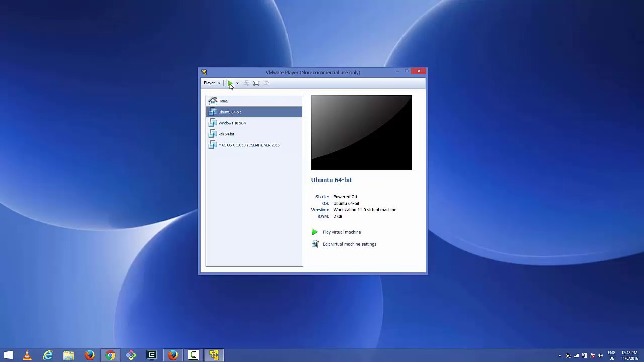644x362 pixels.
Task: Click the VMware icon in title bar
Action: pyautogui.click(x=204, y=72)
